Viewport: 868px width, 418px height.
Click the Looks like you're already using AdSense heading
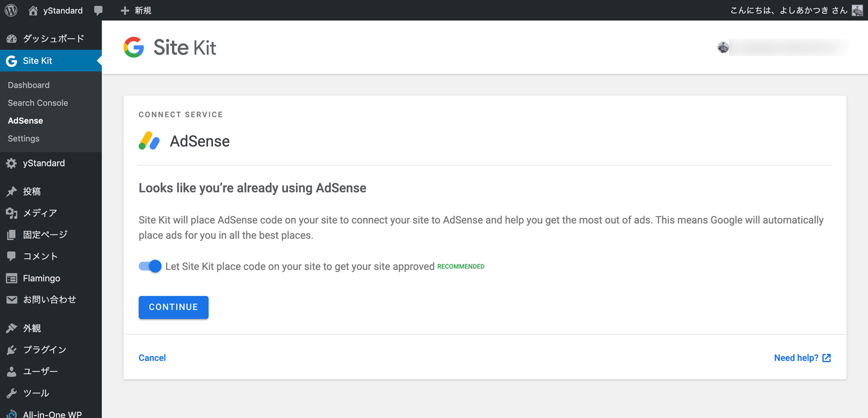(x=252, y=188)
